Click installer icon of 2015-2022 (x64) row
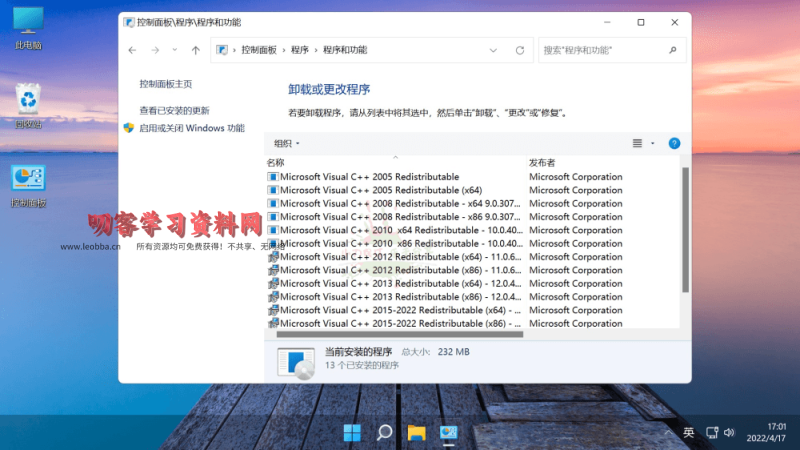This screenshot has width=800, height=450. coord(273,310)
